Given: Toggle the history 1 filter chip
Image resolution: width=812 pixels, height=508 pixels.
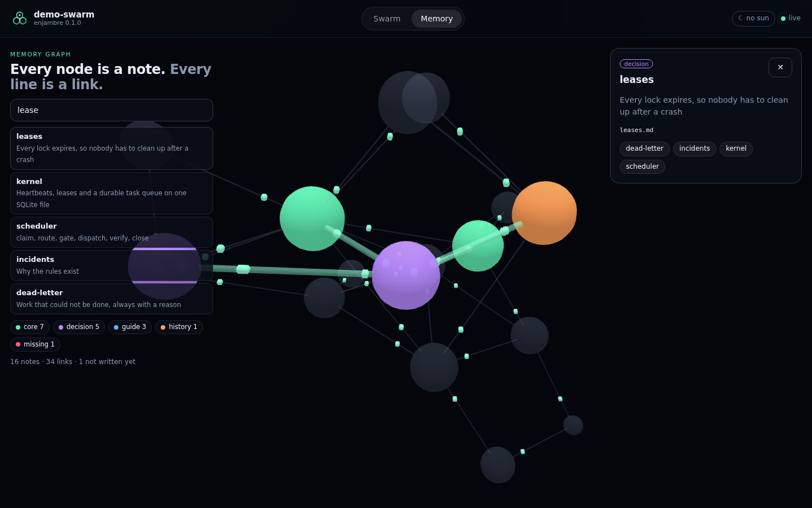Looking at the screenshot, I should [179, 327].
